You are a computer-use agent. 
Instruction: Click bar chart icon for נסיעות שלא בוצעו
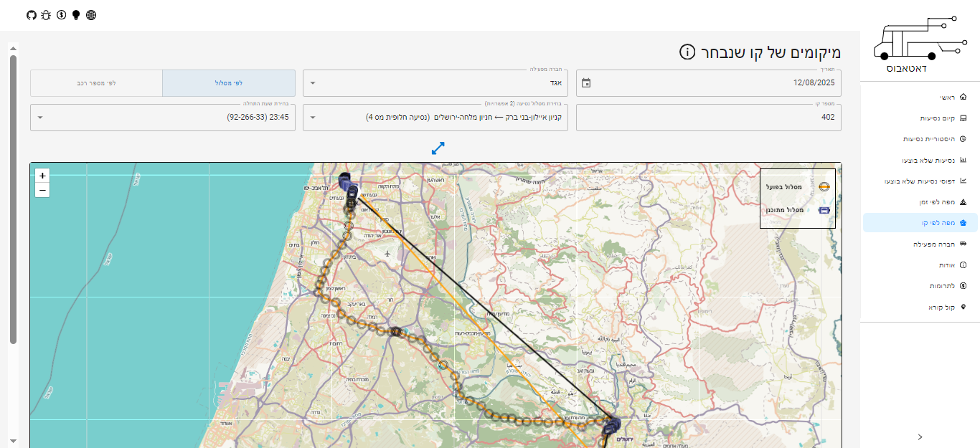click(x=963, y=160)
